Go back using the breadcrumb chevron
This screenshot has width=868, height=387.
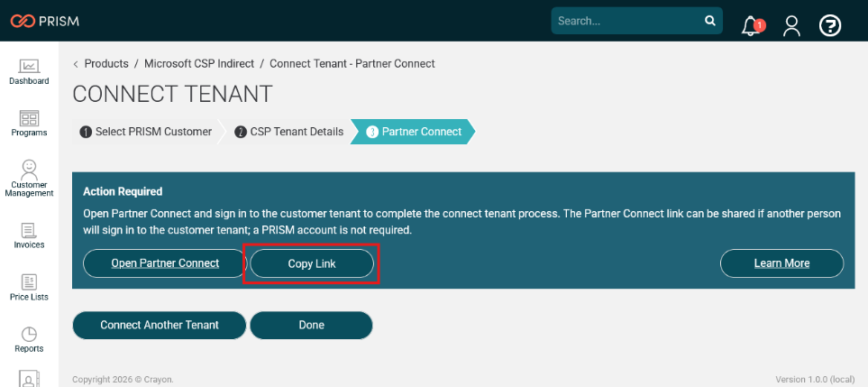click(x=76, y=64)
